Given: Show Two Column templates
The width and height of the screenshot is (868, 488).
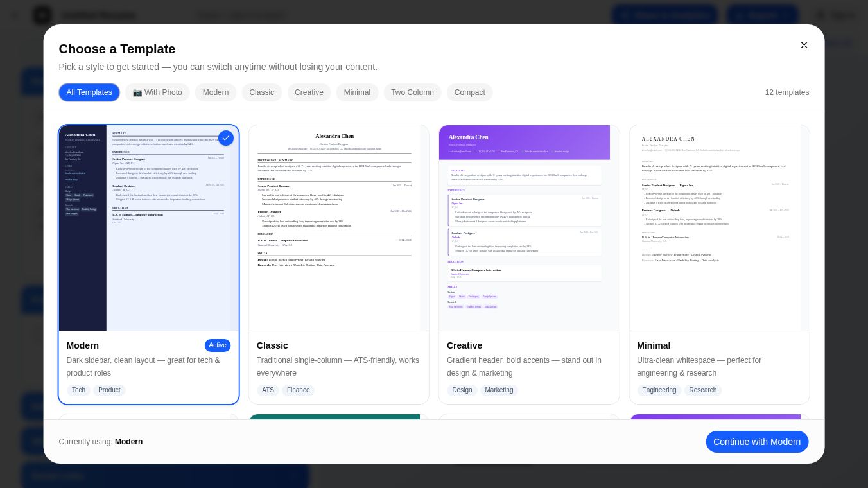Looking at the screenshot, I should 412,92.
